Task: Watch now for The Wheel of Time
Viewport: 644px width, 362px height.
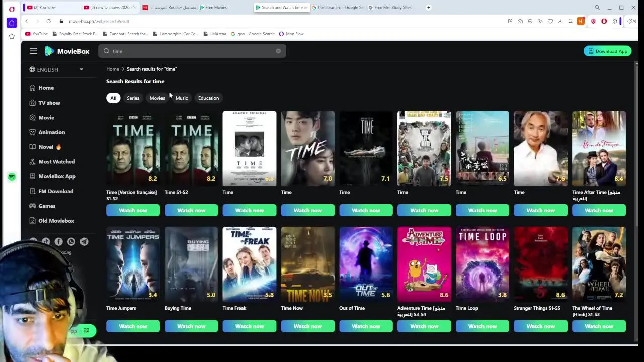Action: (599, 326)
